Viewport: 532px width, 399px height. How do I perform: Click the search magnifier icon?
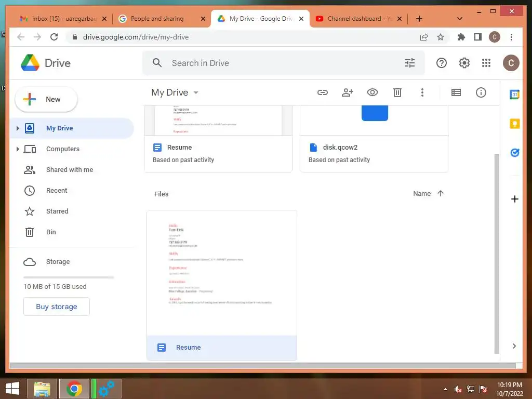click(x=157, y=63)
